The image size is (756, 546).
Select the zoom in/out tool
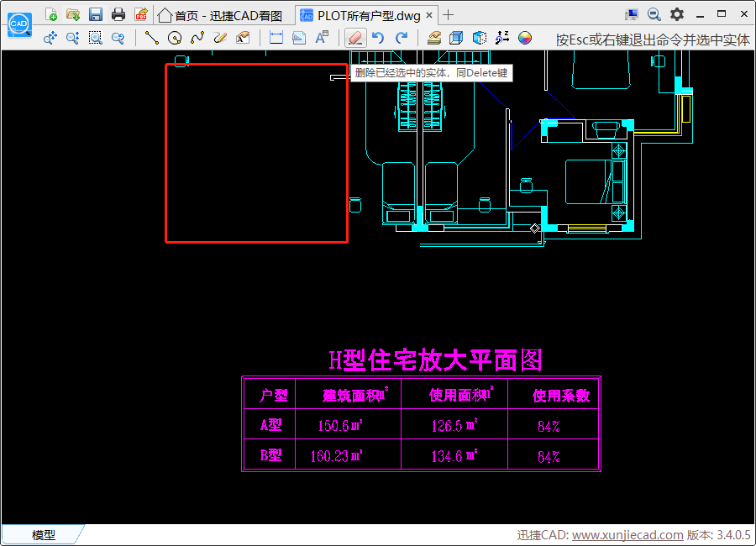(x=73, y=38)
